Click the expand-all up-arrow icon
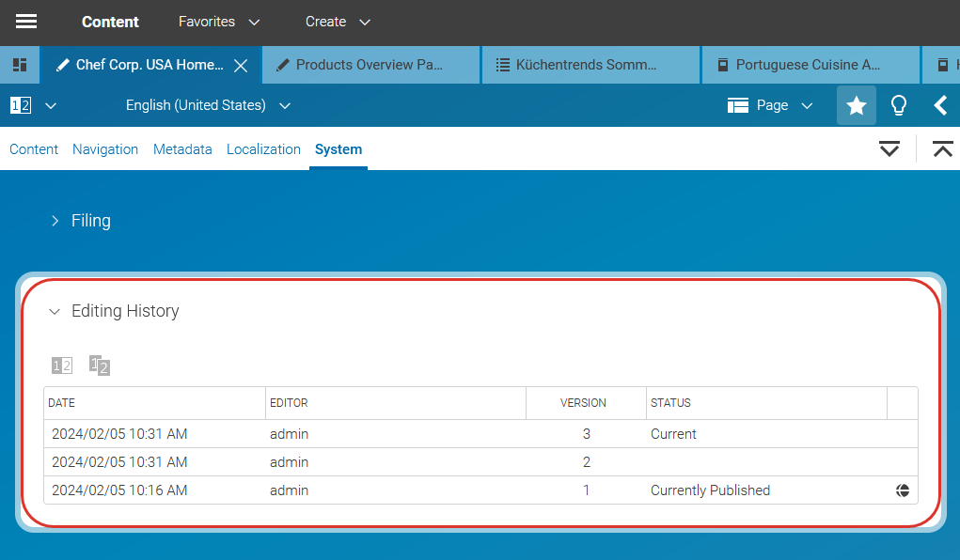The image size is (960, 560). 942,149
